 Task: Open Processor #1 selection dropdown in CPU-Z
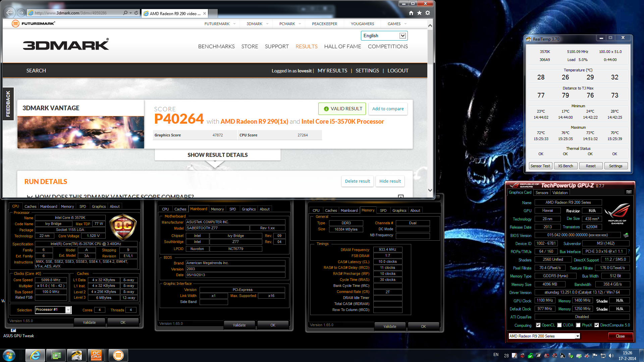point(68,310)
